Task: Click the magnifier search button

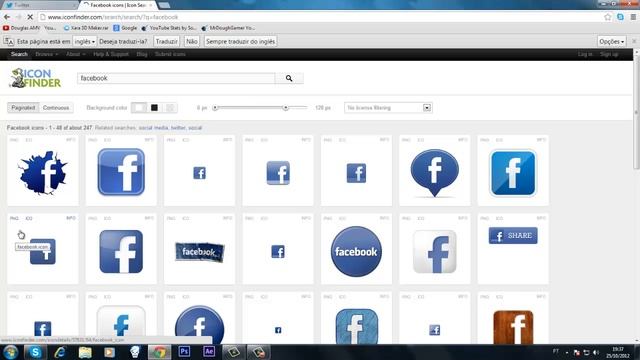Action: 289,78
